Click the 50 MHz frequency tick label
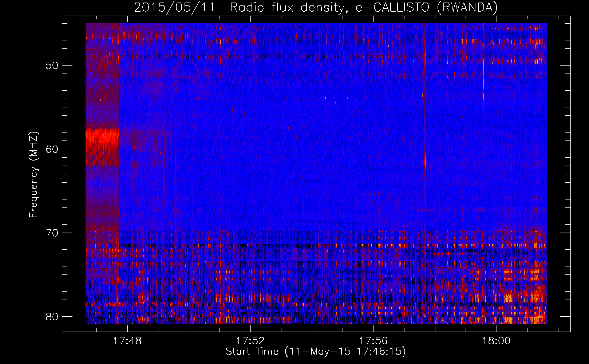Screen dimensions: 589x364 [x=52, y=66]
